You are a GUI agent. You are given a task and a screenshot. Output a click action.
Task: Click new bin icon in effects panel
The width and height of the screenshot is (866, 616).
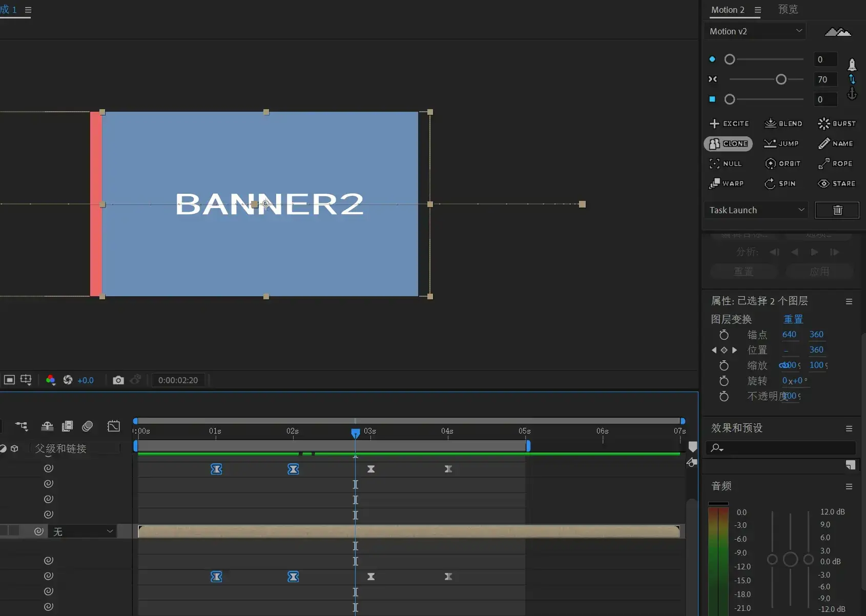point(851,465)
